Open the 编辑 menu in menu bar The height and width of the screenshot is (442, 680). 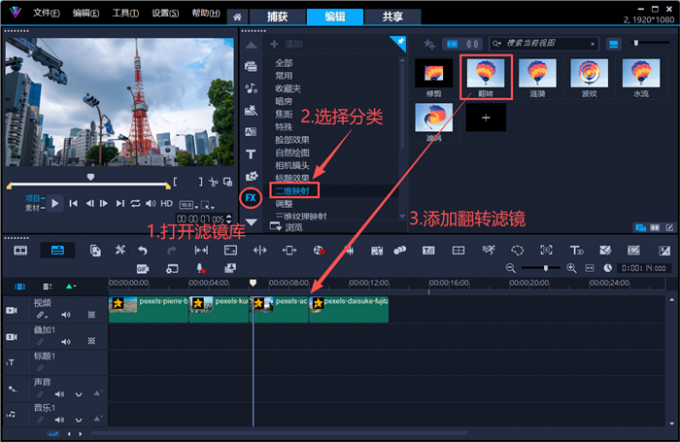pyautogui.click(x=86, y=13)
